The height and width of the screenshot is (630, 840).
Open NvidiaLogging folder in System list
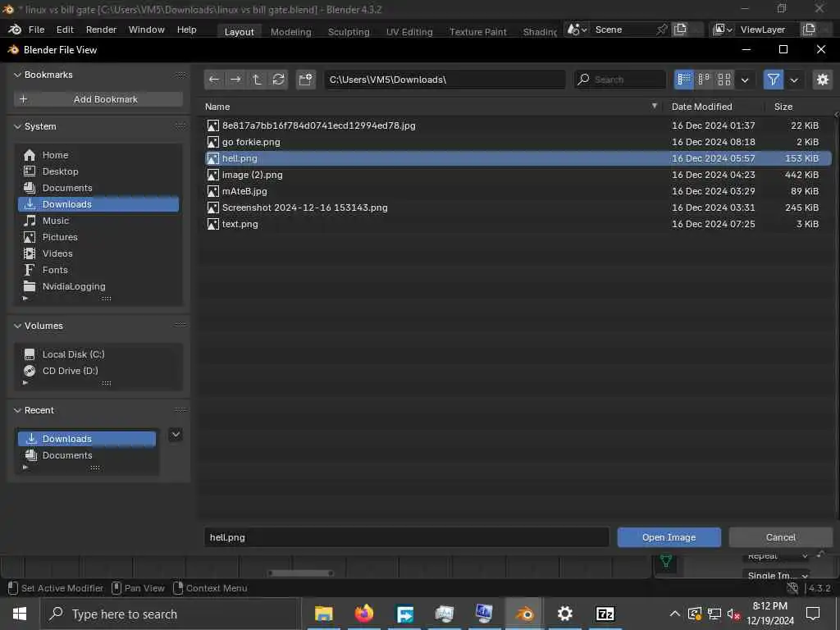tap(98, 286)
